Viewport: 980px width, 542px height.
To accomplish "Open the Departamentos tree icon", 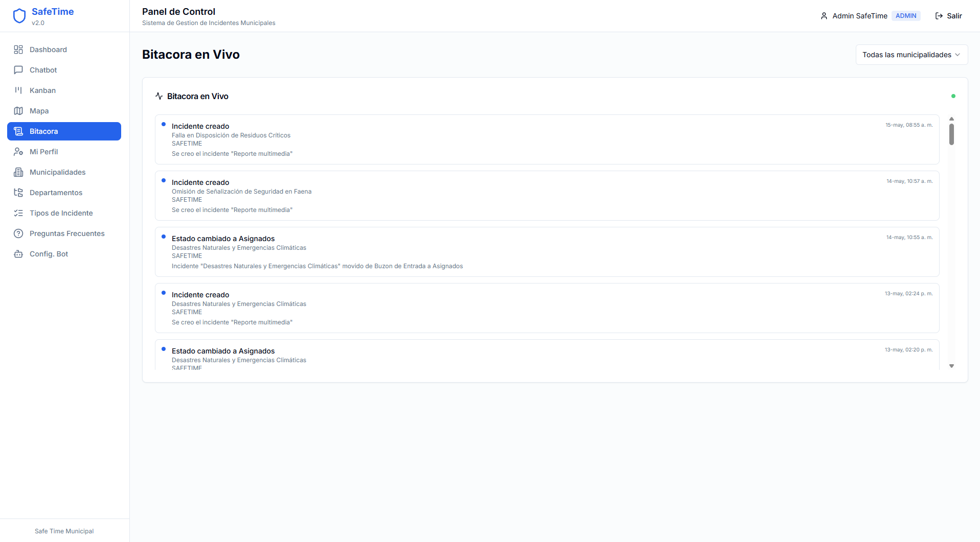I will tap(18, 193).
